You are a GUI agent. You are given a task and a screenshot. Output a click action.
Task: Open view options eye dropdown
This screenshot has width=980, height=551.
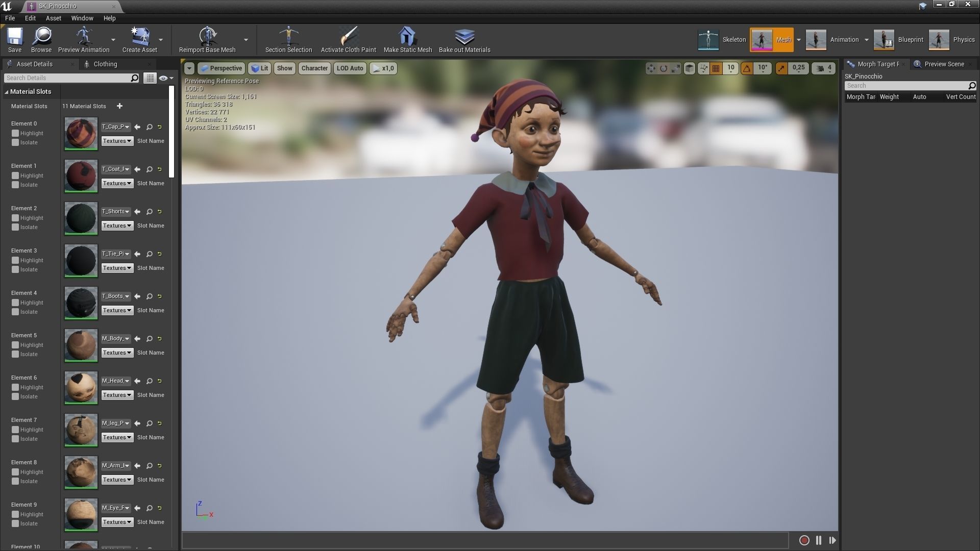point(166,78)
